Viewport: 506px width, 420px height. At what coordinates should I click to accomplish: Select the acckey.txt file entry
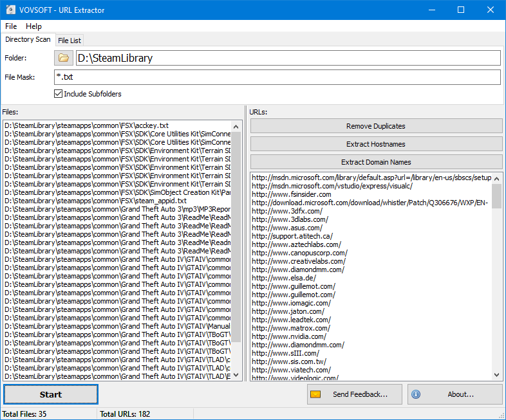[x=86, y=125]
